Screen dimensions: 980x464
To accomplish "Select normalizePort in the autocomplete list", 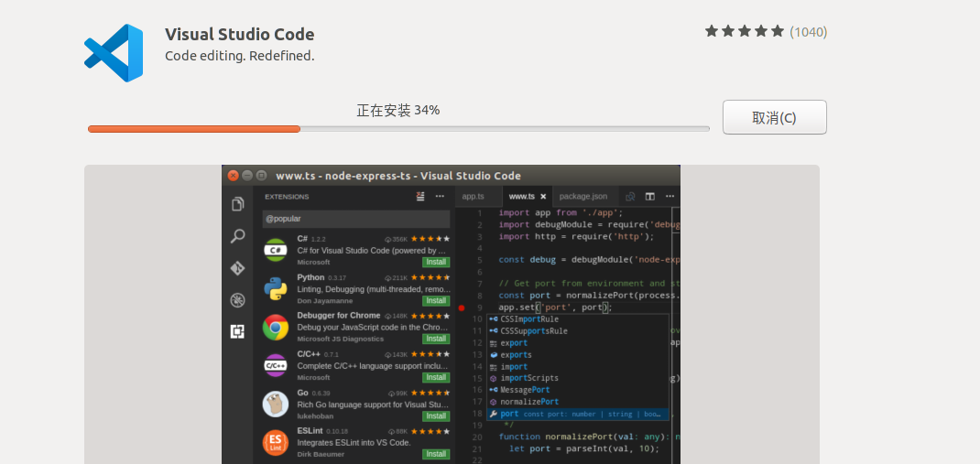I will click(578, 402).
